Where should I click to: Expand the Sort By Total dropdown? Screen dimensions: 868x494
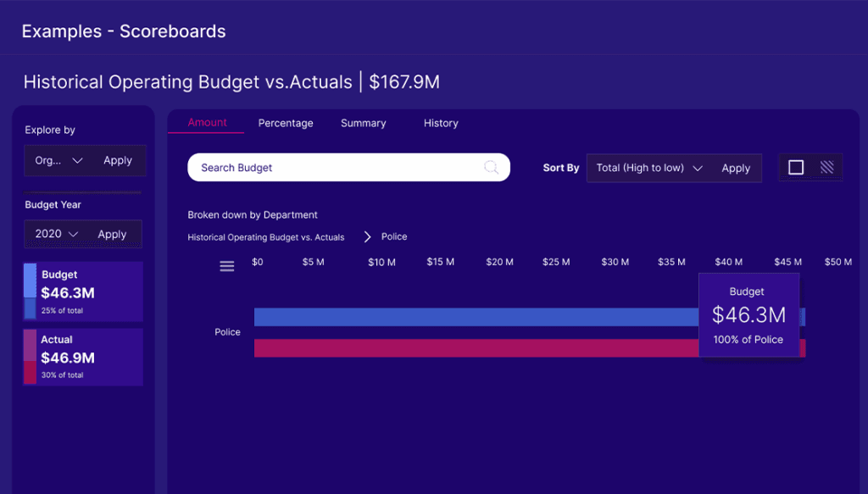(649, 168)
